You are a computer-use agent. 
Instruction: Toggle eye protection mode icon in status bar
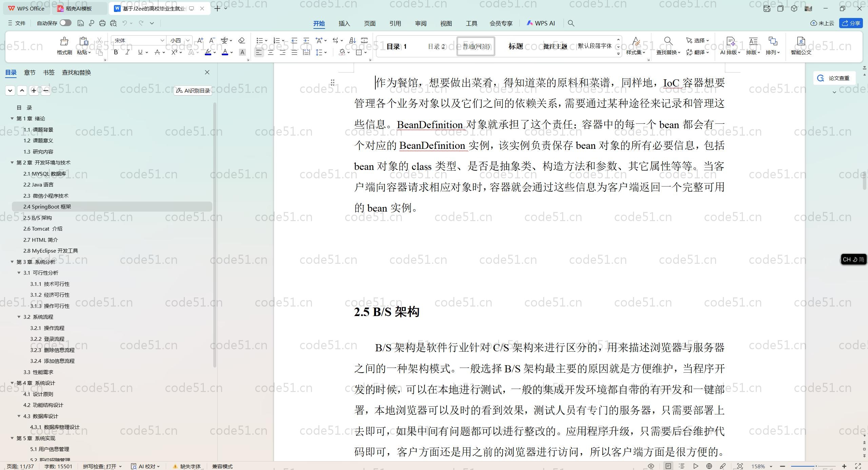(651, 466)
